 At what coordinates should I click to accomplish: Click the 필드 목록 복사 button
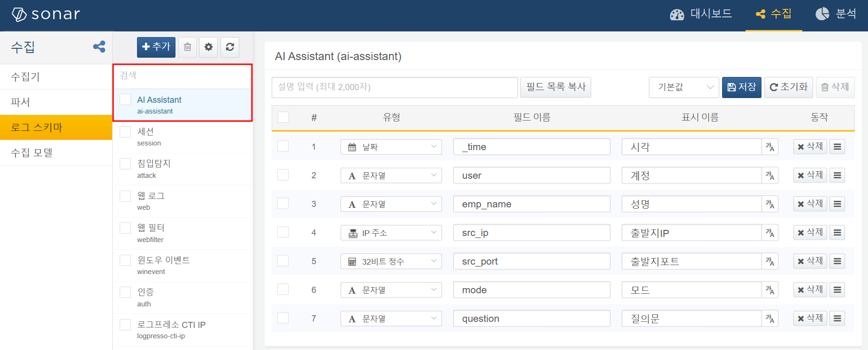click(x=556, y=87)
